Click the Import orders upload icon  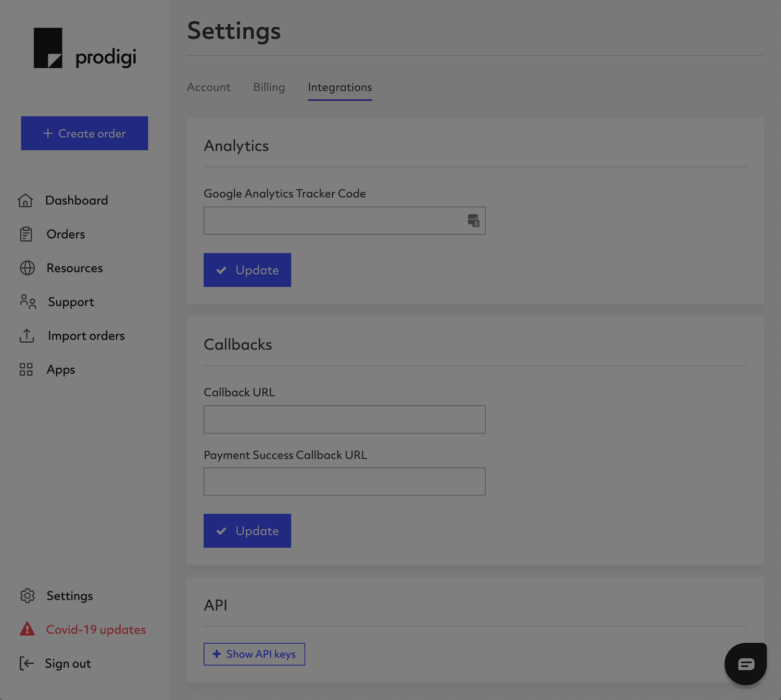27,335
